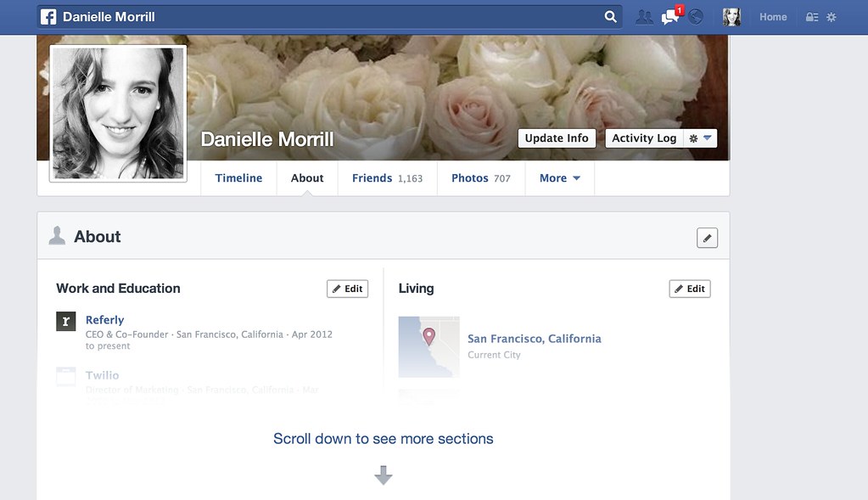Edit the Work and Education section
Screen dimensions: 868x500
point(347,289)
